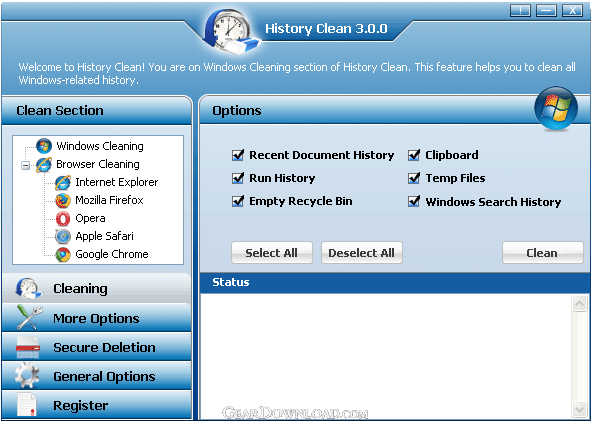Click the red Opera icon
The height and width of the screenshot is (422, 592).
click(x=63, y=219)
